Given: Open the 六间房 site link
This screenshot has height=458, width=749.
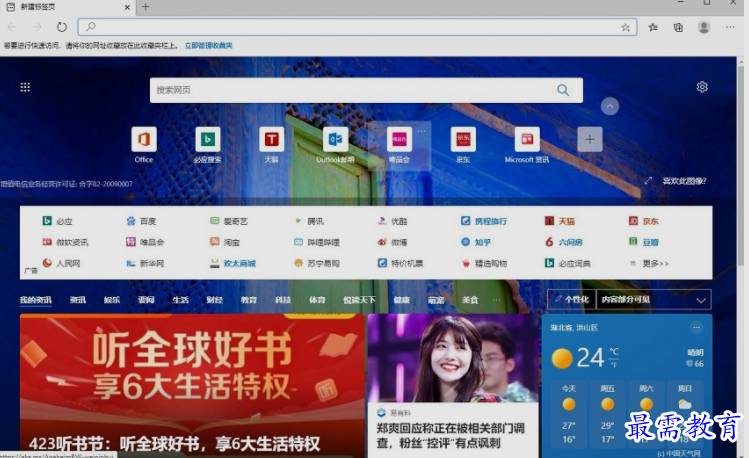Looking at the screenshot, I should 564,242.
